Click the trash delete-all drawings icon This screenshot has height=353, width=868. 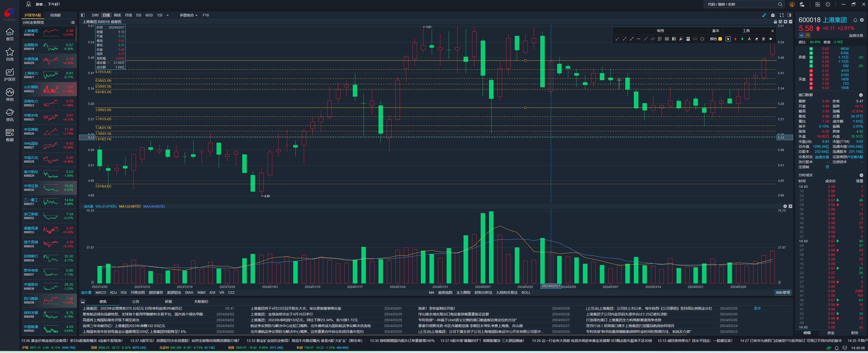pyautogui.click(x=764, y=39)
